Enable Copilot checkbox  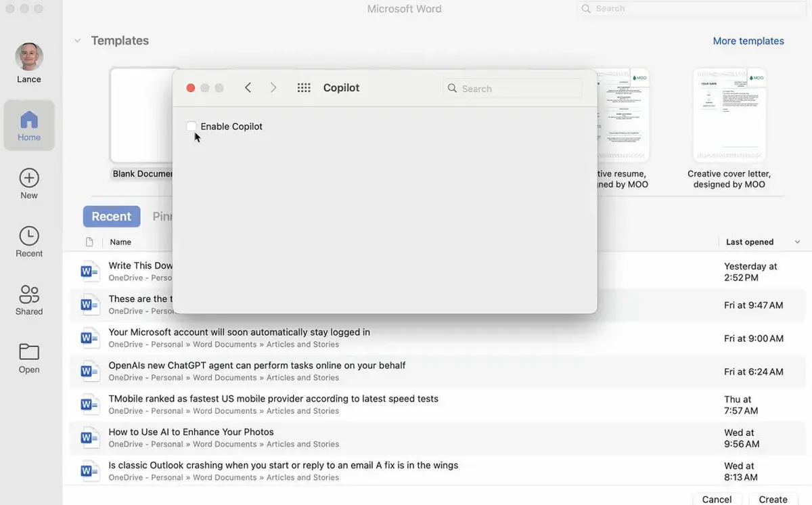point(191,127)
